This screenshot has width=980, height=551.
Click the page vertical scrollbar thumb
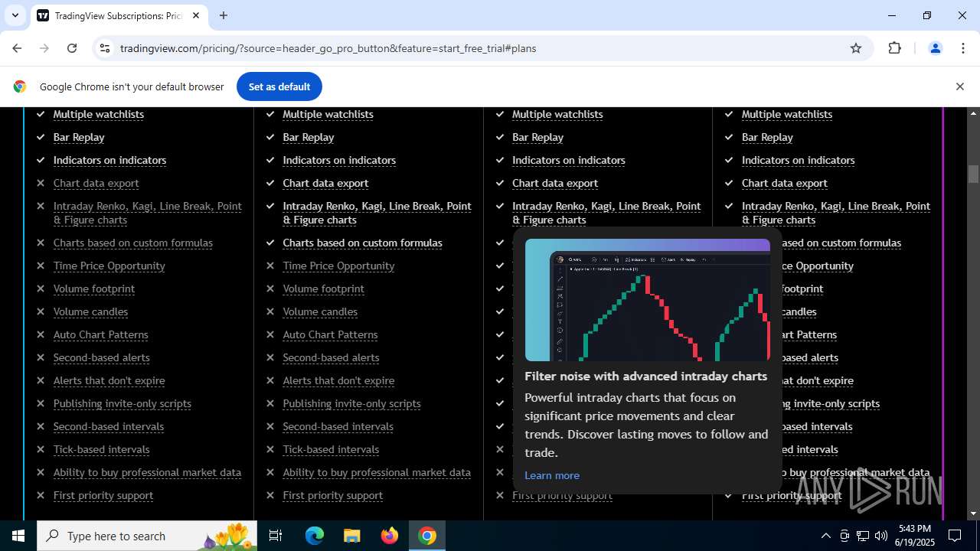pyautogui.click(x=973, y=174)
